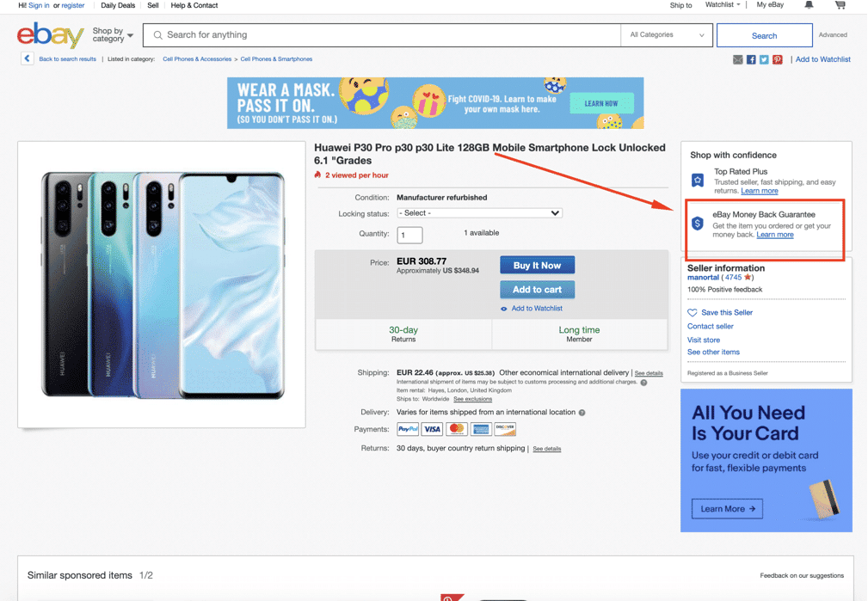The image size is (868, 601).
Task: Click See exclusions link
Action: click(473, 399)
